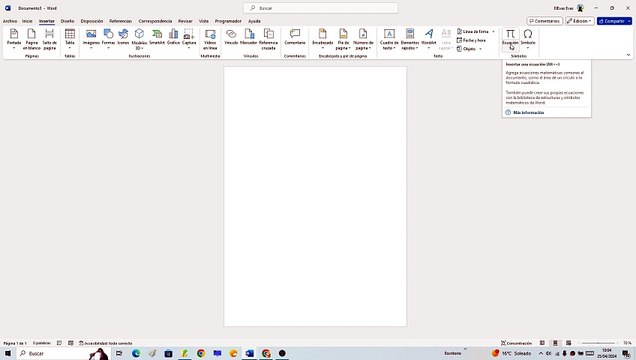This screenshot has height=360, width=636.
Task: Expand the Línea de firma dropdown arrow
Action: (x=494, y=31)
